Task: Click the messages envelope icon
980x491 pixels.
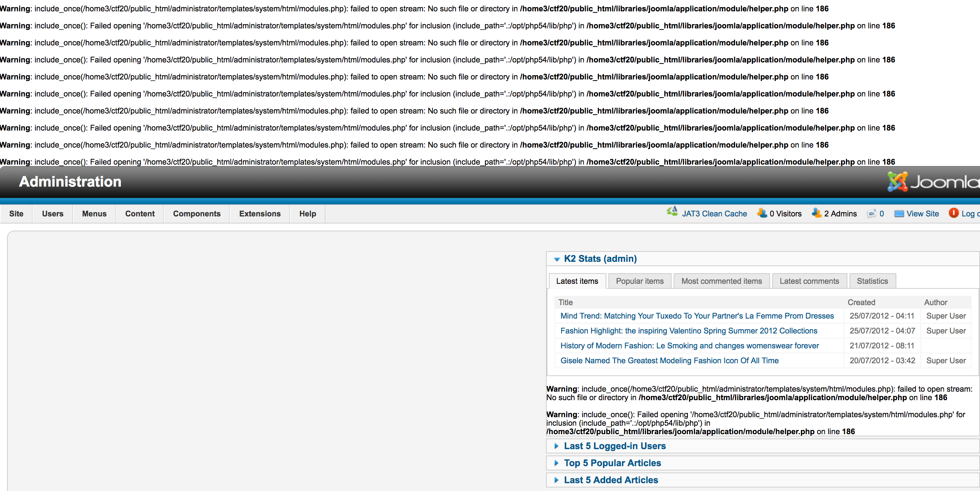Action: click(872, 214)
